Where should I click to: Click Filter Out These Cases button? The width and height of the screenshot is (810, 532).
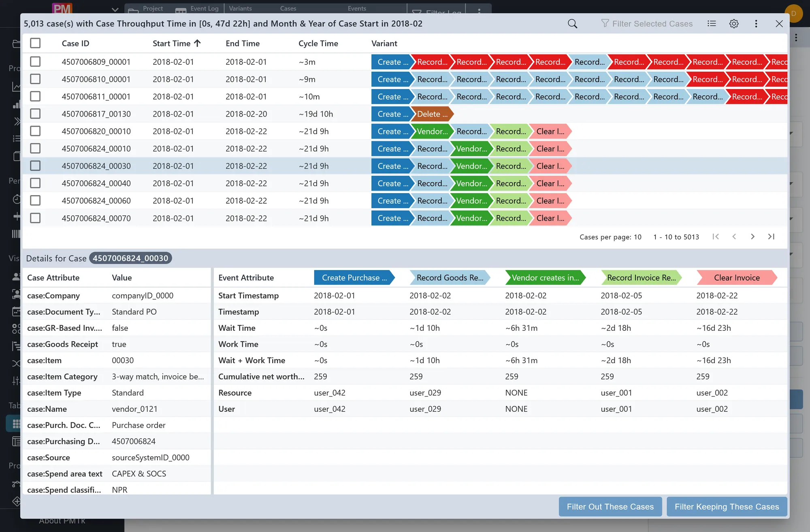tap(610, 506)
